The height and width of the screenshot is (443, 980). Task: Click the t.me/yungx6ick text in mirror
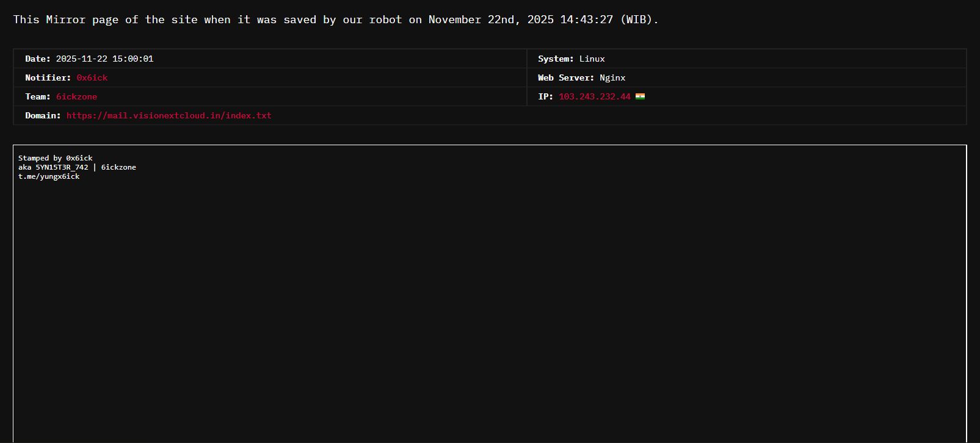[49, 176]
